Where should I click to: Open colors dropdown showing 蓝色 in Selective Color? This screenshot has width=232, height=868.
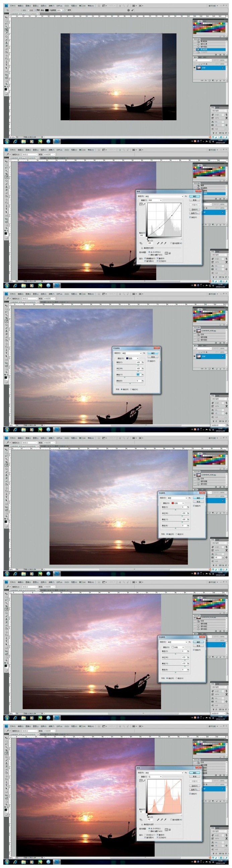point(133,359)
